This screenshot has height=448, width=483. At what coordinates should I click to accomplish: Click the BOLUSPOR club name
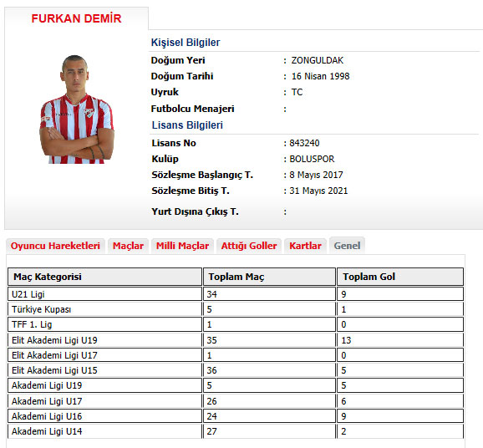pos(312,159)
